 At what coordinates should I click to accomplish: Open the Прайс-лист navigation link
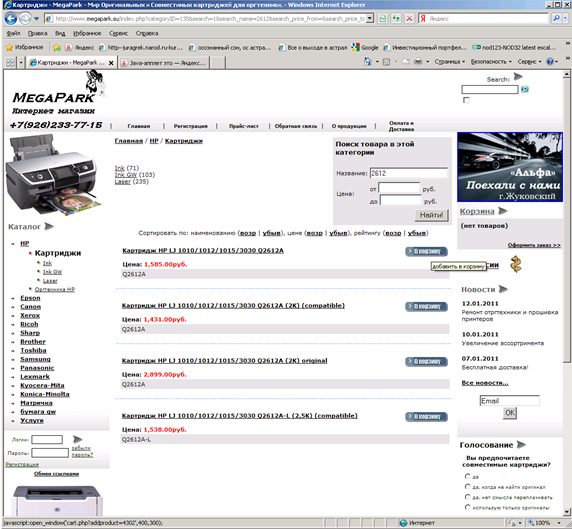point(244,126)
